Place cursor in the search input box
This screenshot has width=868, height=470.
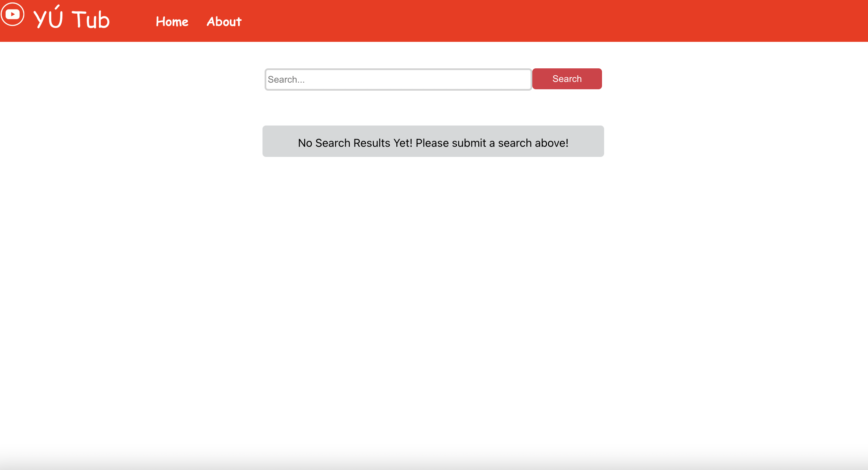point(398,79)
